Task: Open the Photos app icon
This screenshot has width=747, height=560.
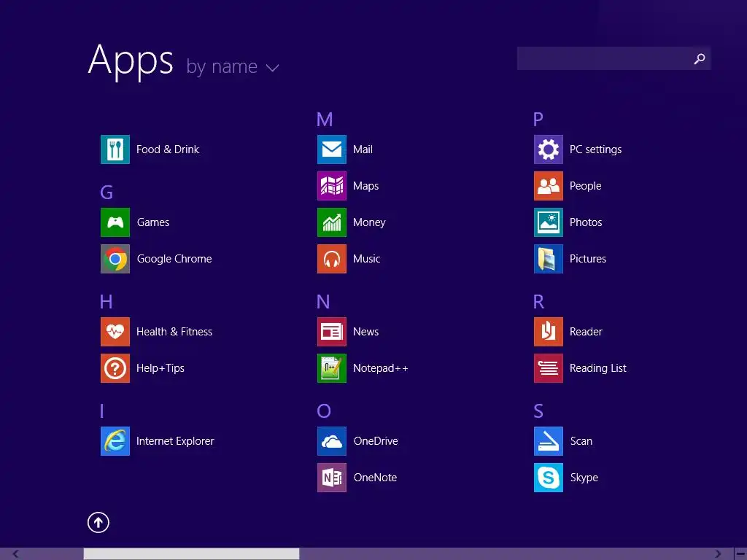Action: click(x=549, y=222)
